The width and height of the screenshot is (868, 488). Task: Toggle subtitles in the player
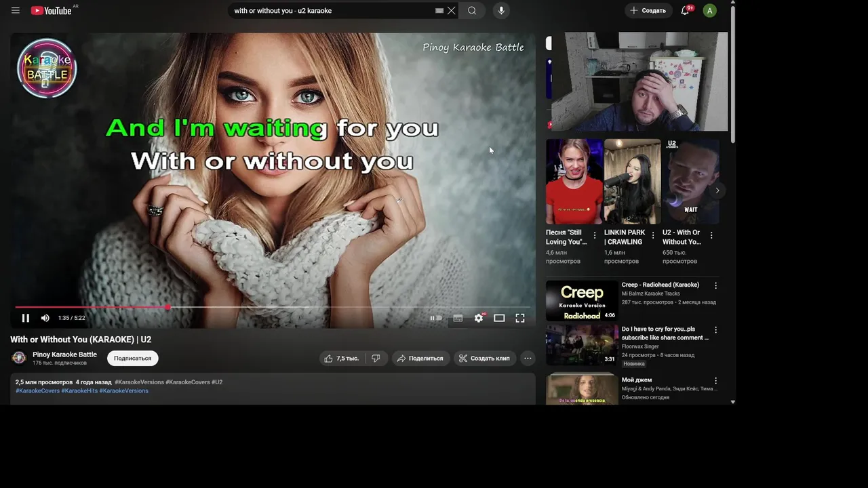[x=458, y=318]
